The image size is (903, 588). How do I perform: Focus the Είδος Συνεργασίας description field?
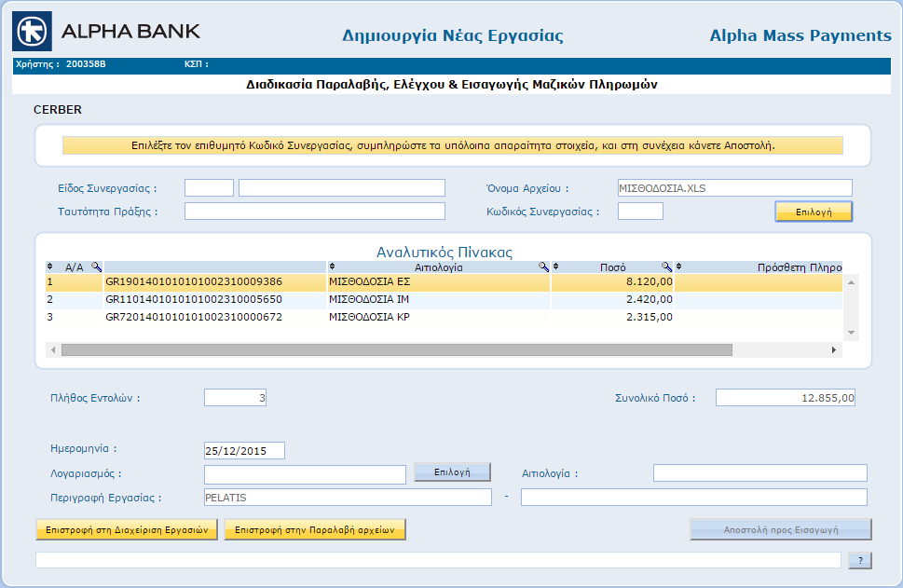coord(342,187)
